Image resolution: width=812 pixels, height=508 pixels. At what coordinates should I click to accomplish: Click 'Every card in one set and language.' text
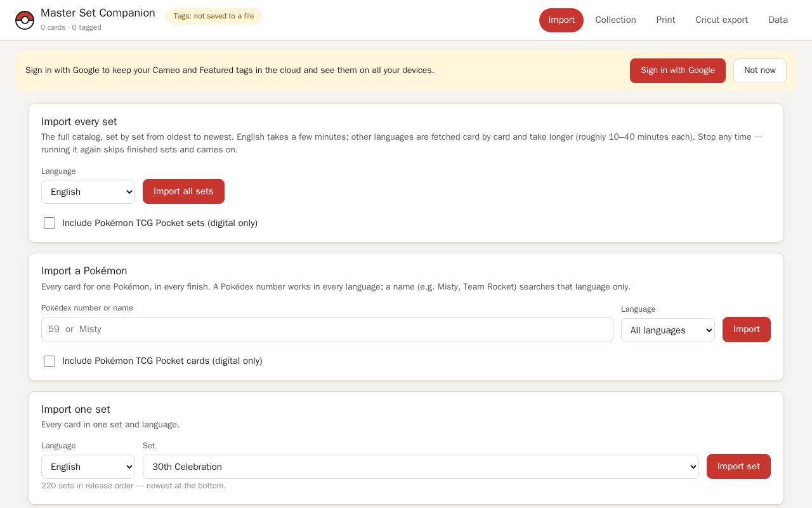[x=110, y=425]
